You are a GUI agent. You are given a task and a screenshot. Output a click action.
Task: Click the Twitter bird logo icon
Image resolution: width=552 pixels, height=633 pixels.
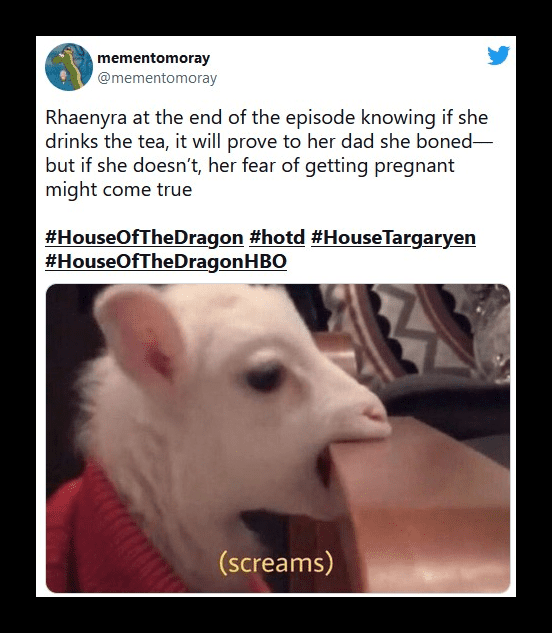coord(498,55)
